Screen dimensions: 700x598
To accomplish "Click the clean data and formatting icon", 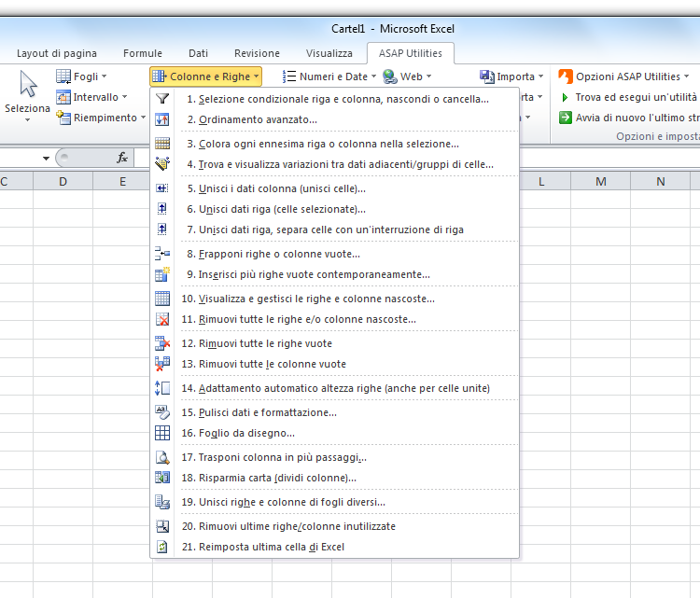I will tap(162, 412).
